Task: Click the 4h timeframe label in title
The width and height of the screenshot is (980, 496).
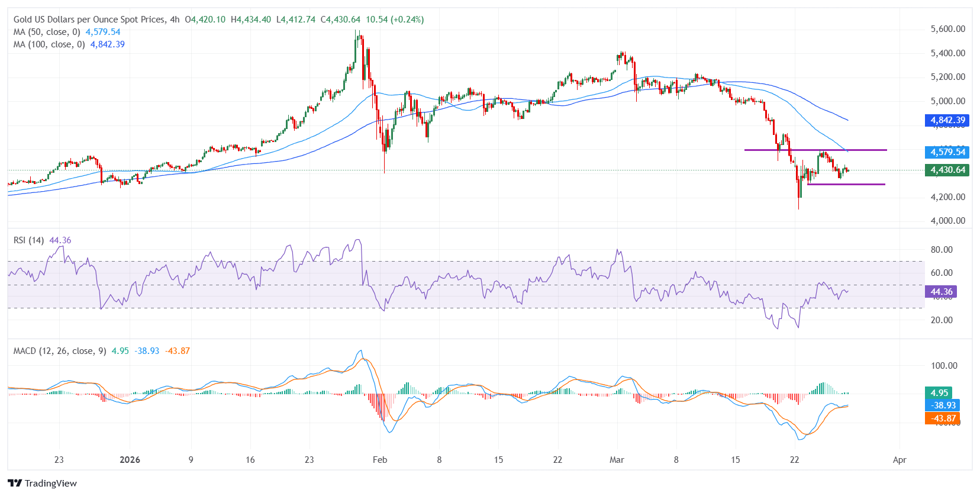Action: coord(175,20)
